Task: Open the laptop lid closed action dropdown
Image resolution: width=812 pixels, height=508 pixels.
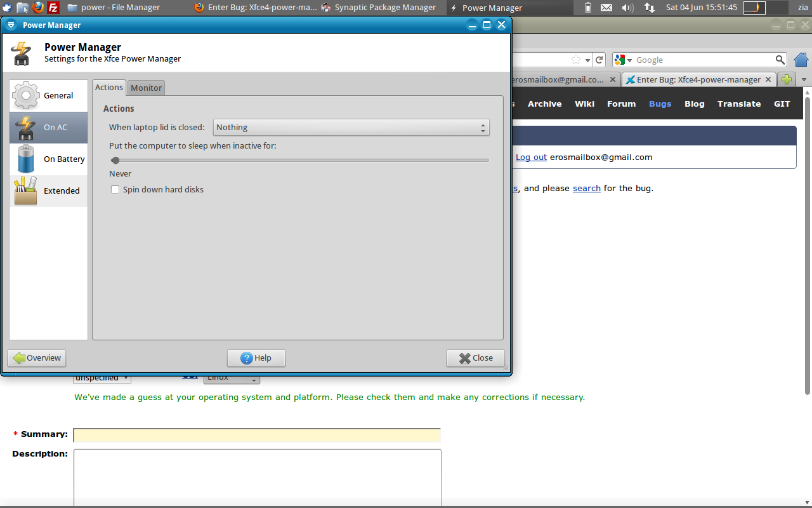Action: pos(351,128)
